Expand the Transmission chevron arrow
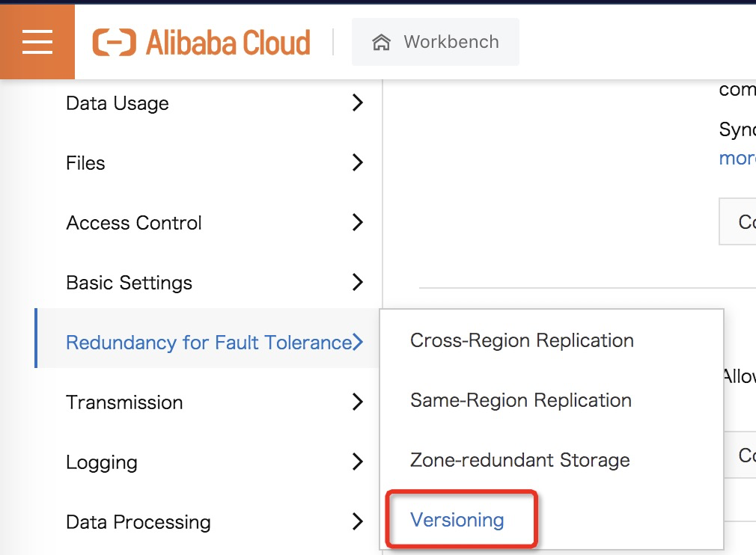Viewport: 756px width, 555px height. coord(358,402)
